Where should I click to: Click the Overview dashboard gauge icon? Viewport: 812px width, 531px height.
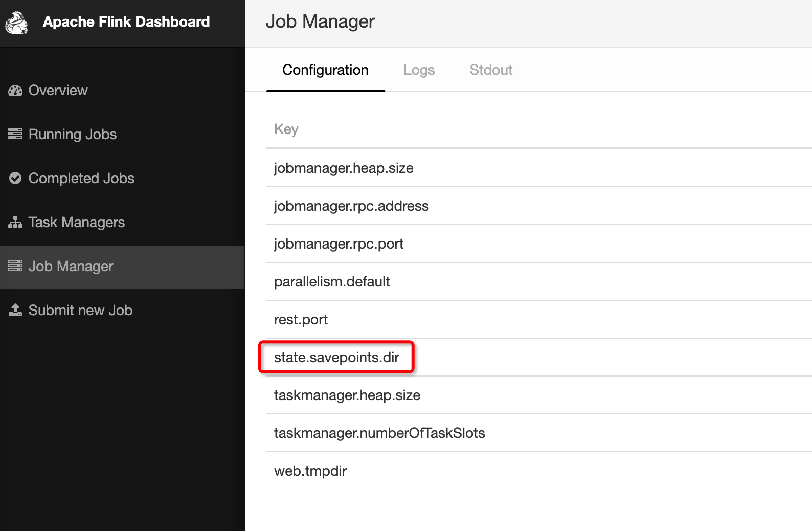click(15, 91)
